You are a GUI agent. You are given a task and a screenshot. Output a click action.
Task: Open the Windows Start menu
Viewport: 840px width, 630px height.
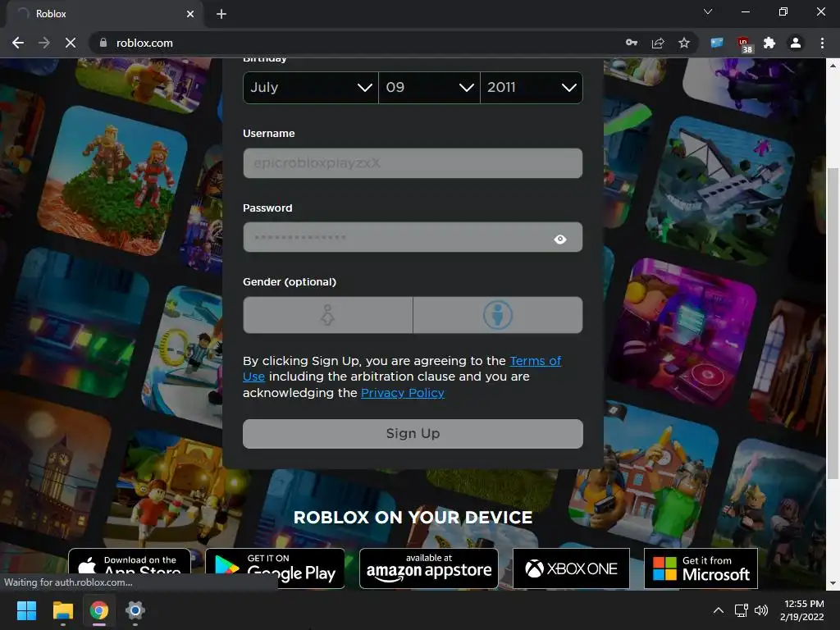[26, 610]
